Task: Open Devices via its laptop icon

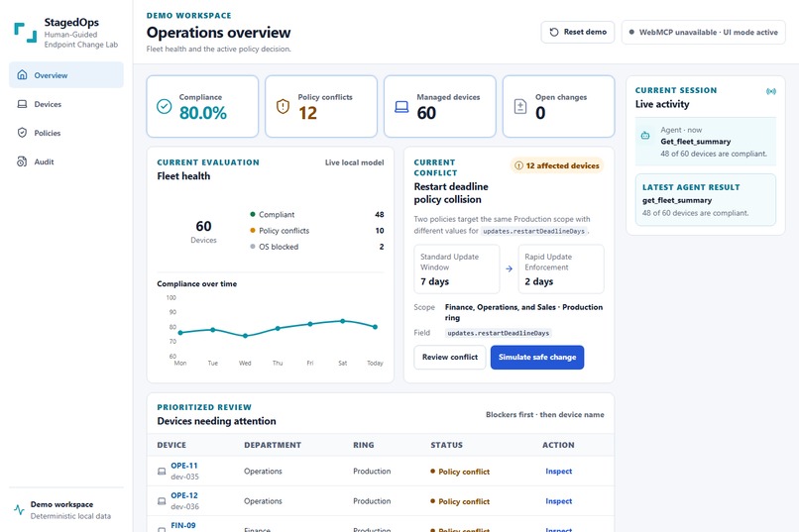Action: point(22,104)
